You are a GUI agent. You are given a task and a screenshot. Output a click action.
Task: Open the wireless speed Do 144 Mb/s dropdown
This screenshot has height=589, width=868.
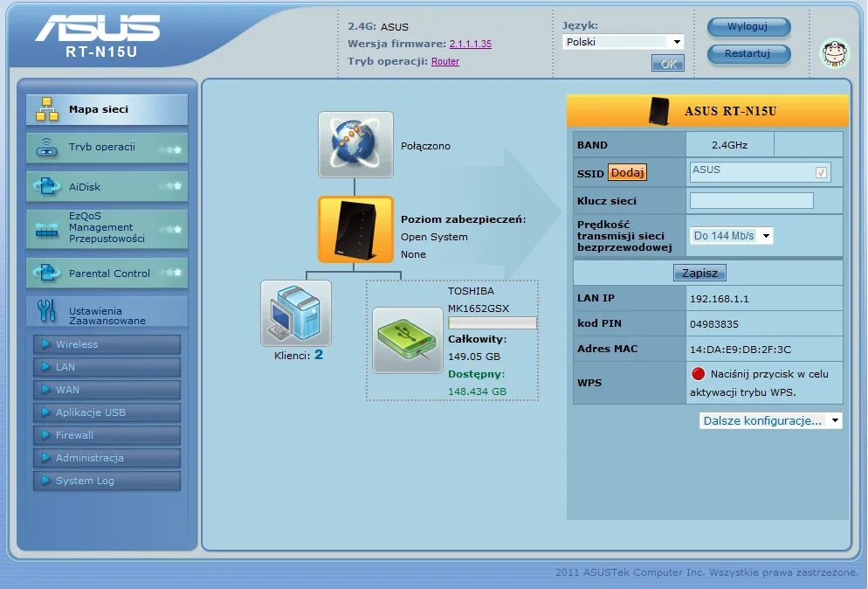click(731, 236)
